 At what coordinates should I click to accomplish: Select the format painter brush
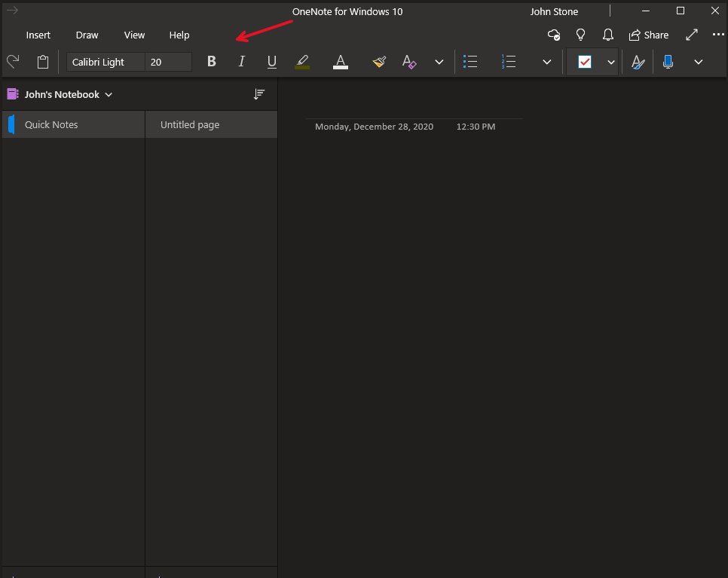(379, 62)
